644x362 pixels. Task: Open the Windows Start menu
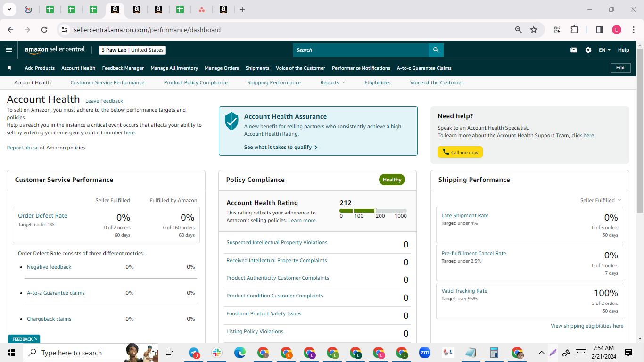(11, 353)
